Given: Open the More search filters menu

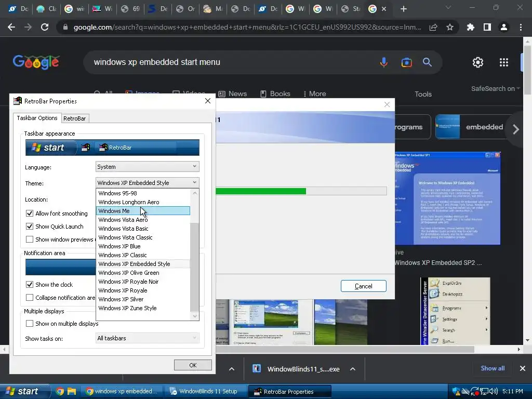Looking at the screenshot, I should coord(314,94).
